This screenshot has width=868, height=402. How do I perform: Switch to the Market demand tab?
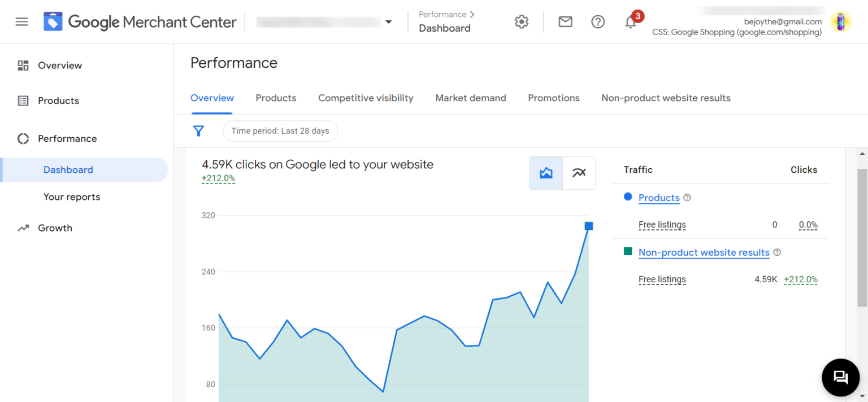[x=471, y=98]
